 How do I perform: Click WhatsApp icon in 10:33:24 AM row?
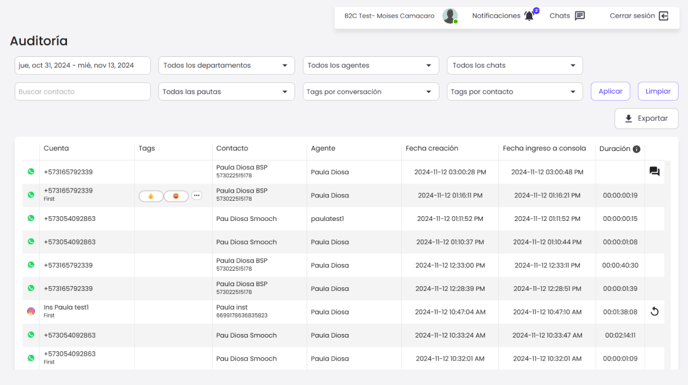click(x=31, y=335)
